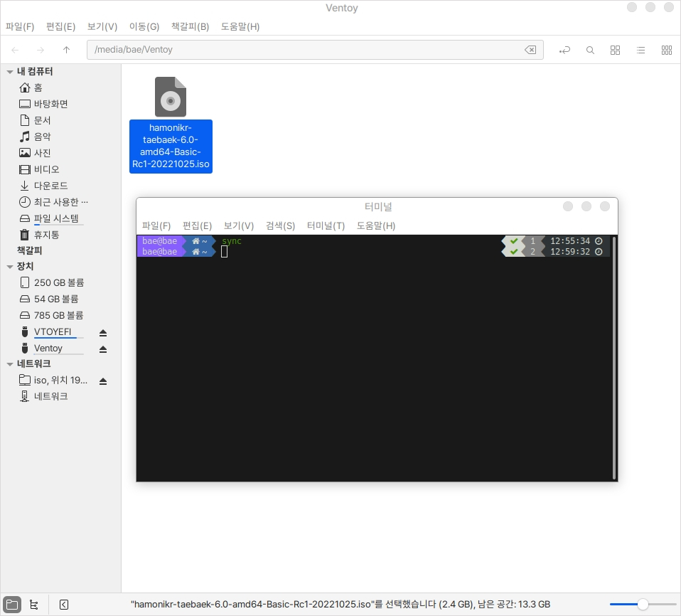
Task: Collapse the 네트워크 section
Action: pyautogui.click(x=10, y=364)
